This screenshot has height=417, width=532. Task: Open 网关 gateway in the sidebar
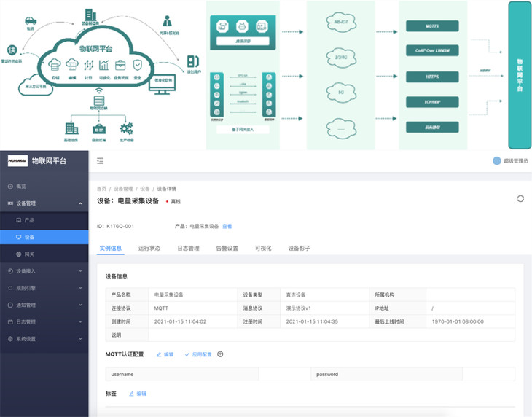click(x=29, y=254)
